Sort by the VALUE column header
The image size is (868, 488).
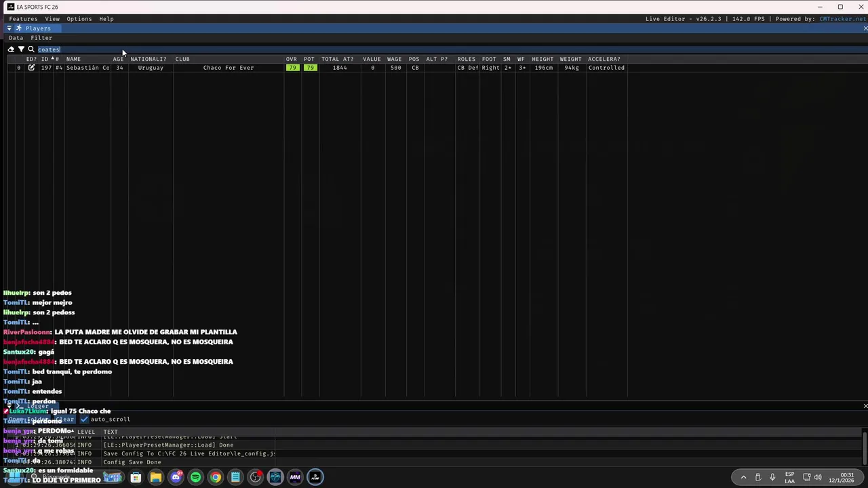(x=372, y=59)
